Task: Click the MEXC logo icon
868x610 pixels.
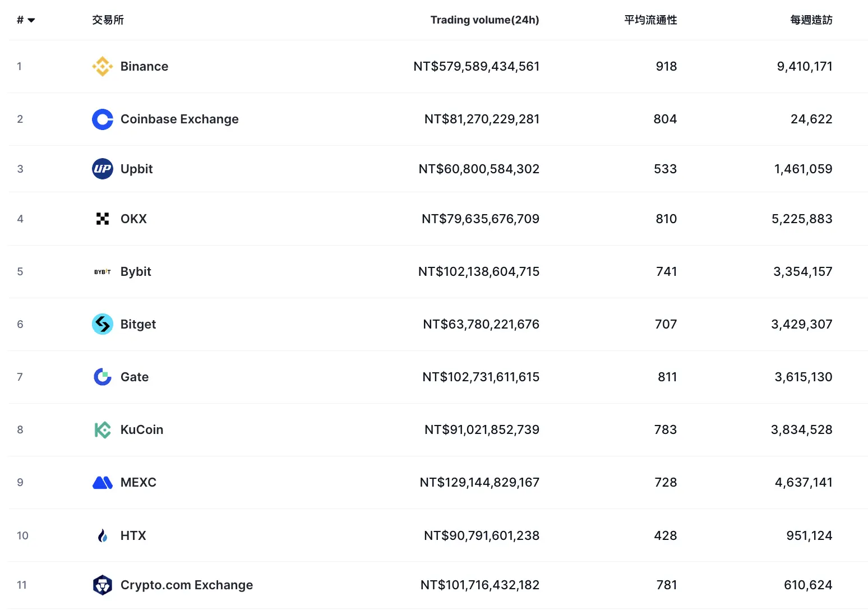Action: click(103, 482)
